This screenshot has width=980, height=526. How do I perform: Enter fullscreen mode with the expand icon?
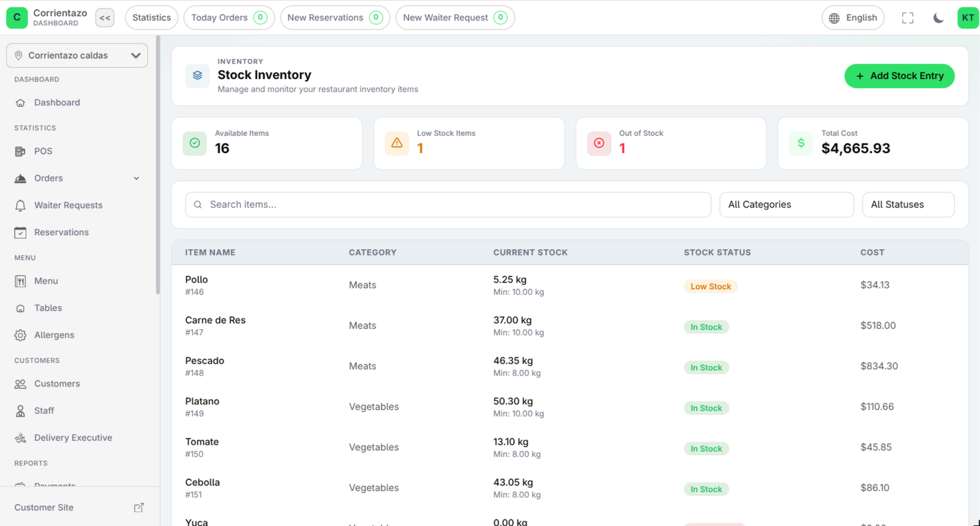(x=908, y=18)
